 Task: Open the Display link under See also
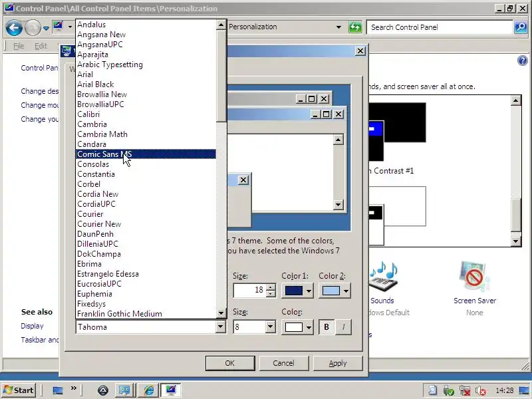click(32, 326)
